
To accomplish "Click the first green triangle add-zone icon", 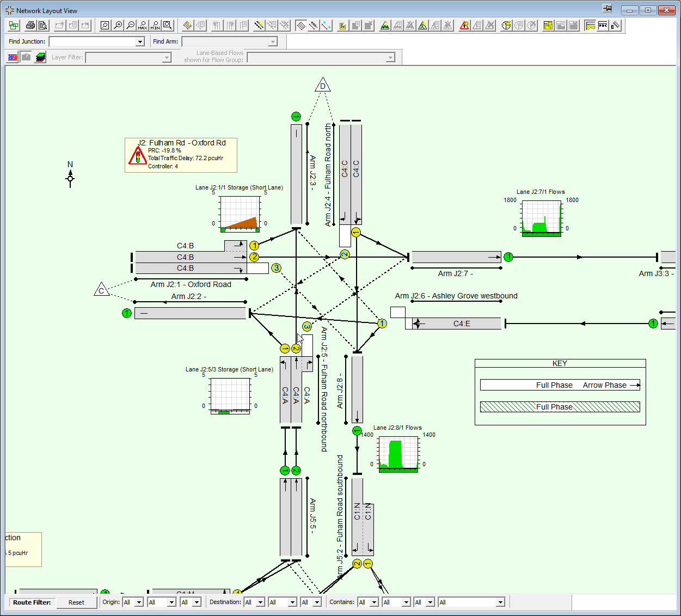I will [x=385, y=25].
